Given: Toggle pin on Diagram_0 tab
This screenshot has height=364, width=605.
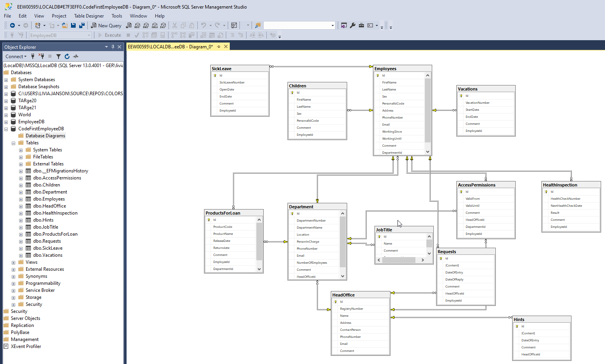Looking at the screenshot, I should point(218,46).
